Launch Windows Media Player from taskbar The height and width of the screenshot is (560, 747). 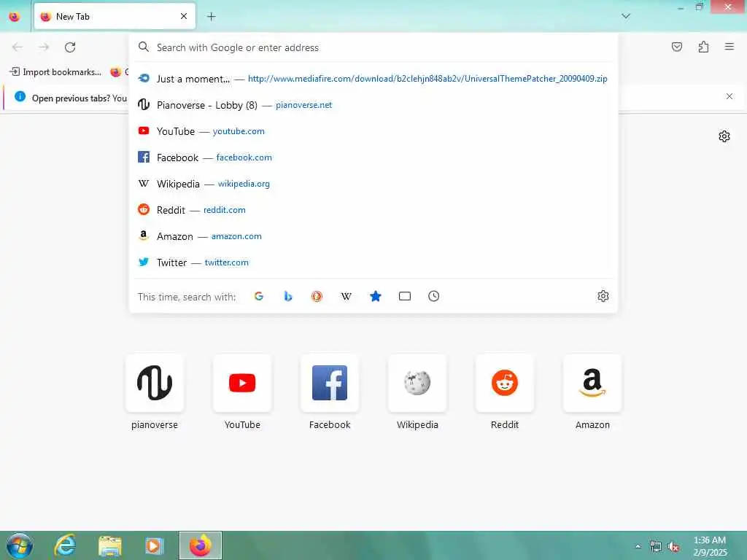tap(154, 545)
